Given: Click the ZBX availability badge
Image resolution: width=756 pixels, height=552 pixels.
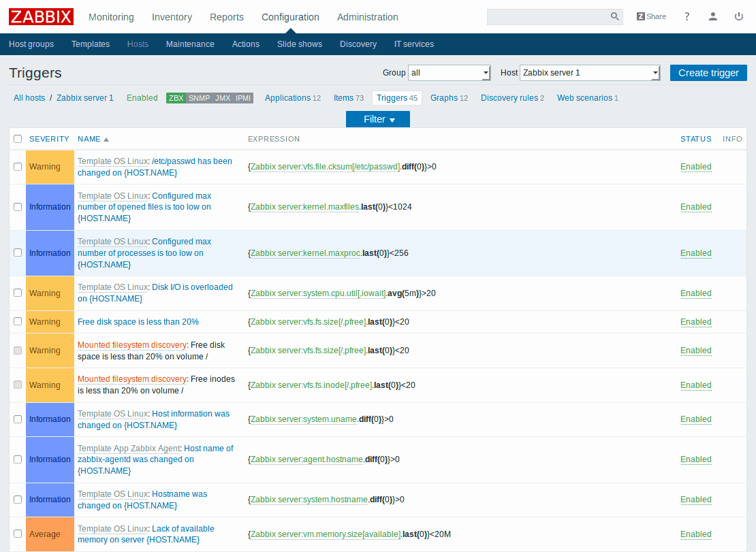Looking at the screenshot, I should pyautogui.click(x=176, y=98).
